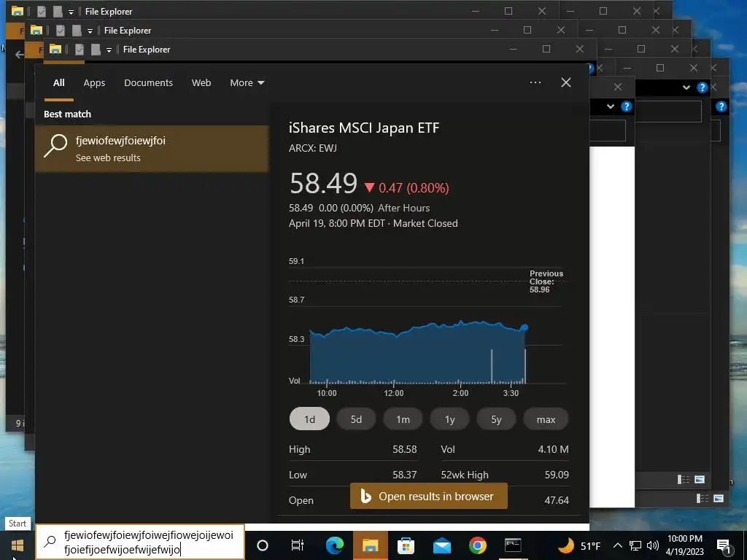Select the max chart range
This screenshot has width=747, height=560.
point(546,419)
